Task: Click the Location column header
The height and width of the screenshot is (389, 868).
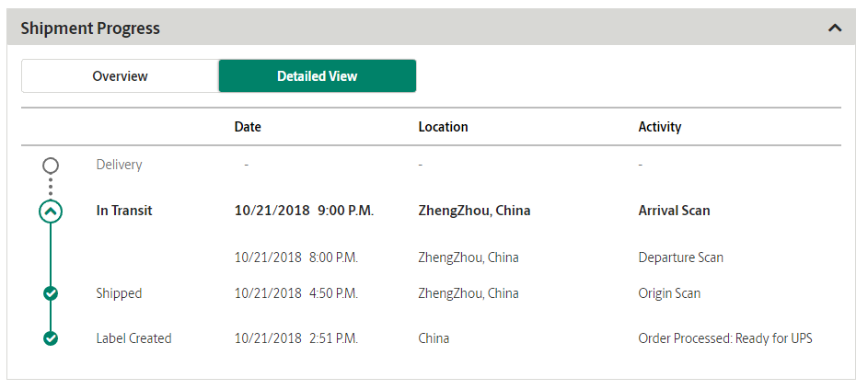Action: pyautogui.click(x=443, y=127)
